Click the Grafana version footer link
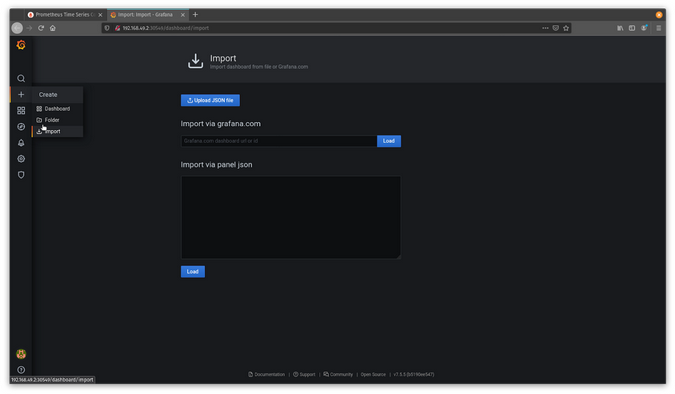This screenshot has height=394, width=675. 414,374
